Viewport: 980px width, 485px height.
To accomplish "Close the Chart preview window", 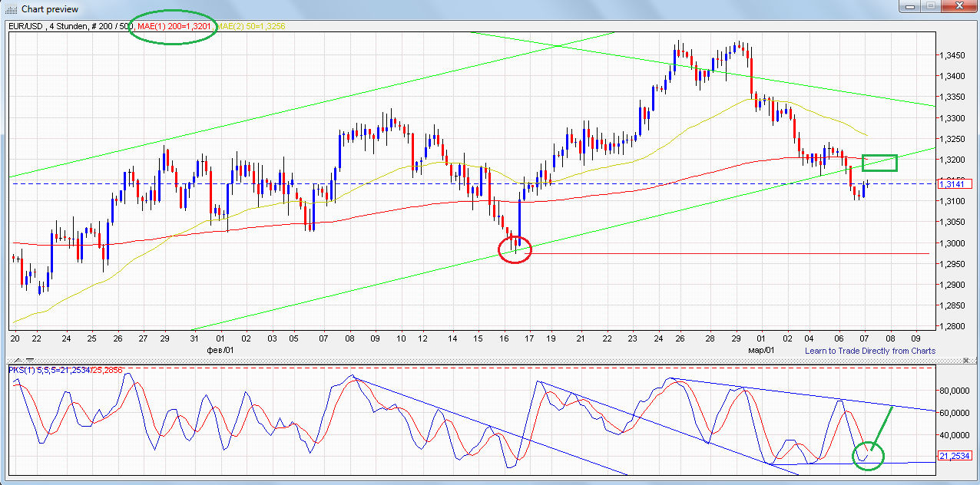I will 958,6.
